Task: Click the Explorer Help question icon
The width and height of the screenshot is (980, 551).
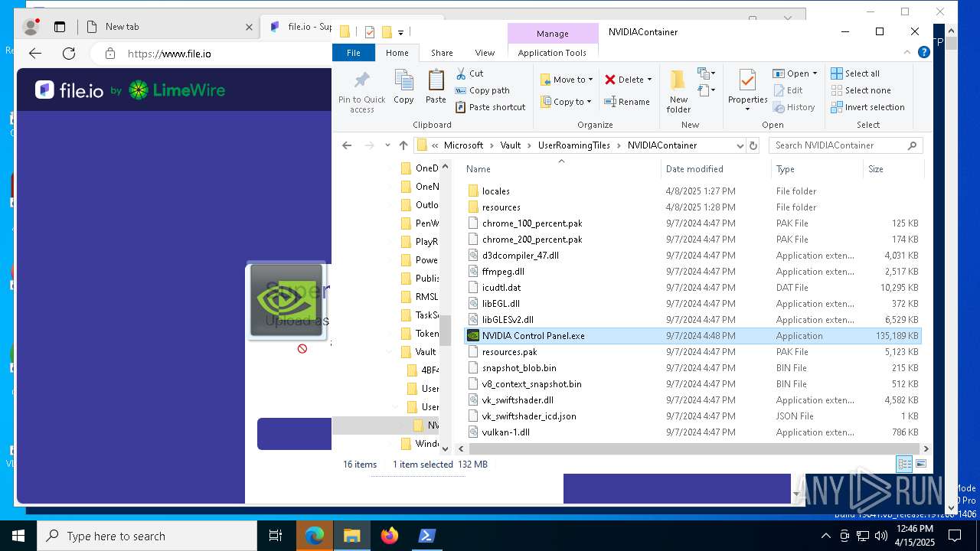Action: [924, 53]
